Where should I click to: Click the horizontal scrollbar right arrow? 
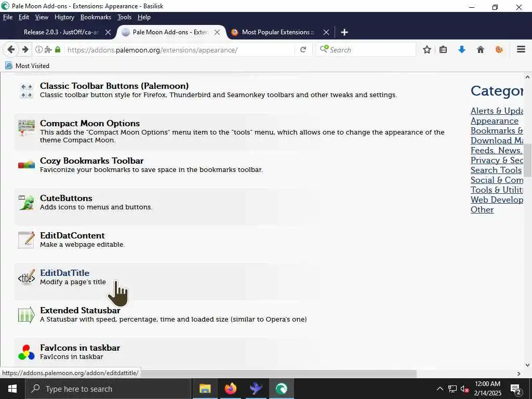coord(519,374)
